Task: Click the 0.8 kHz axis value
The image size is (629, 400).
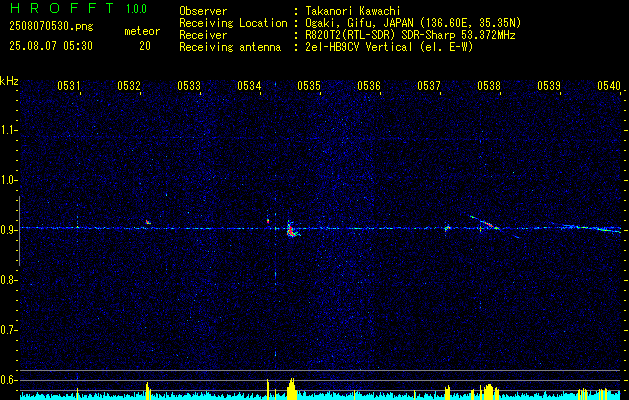Action: click(8, 280)
